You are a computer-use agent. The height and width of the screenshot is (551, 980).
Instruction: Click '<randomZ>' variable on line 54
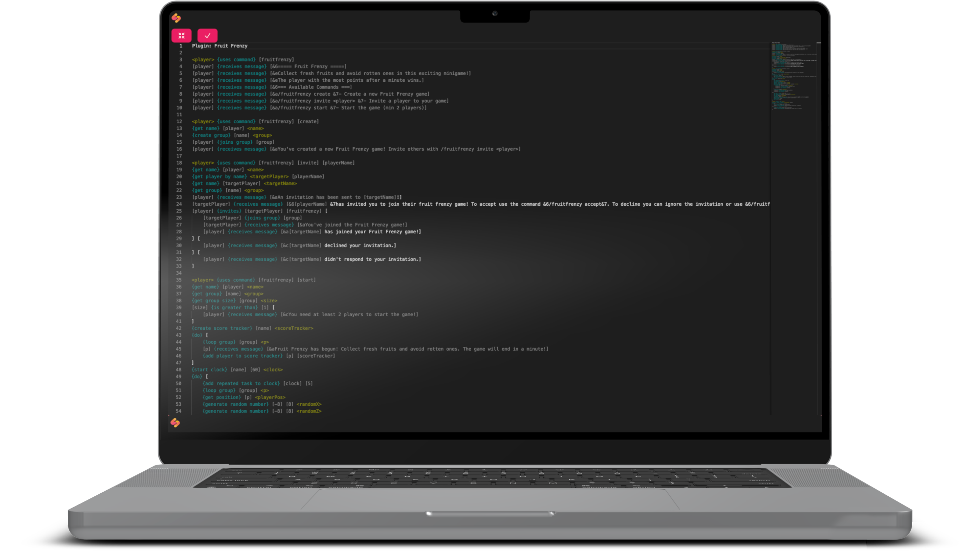point(309,411)
